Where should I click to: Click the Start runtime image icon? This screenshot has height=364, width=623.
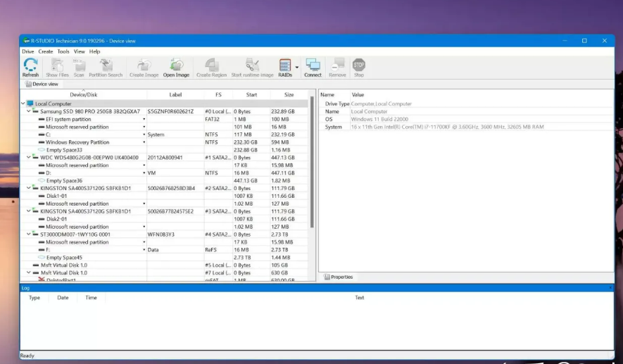tap(252, 68)
